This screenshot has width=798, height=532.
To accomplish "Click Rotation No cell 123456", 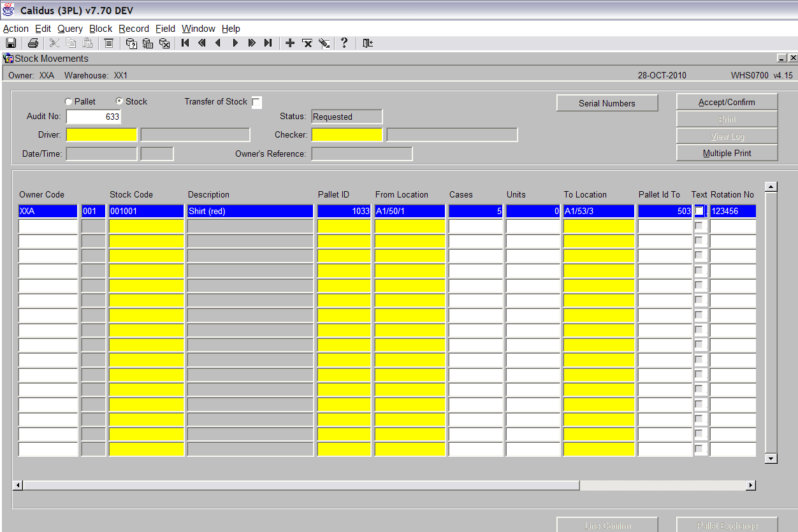I will coord(733,211).
